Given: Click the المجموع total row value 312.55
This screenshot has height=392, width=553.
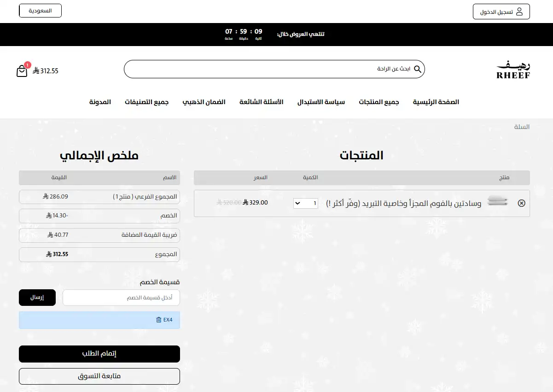Looking at the screenshot, I should pyautogui.click(x=57, y=254).
